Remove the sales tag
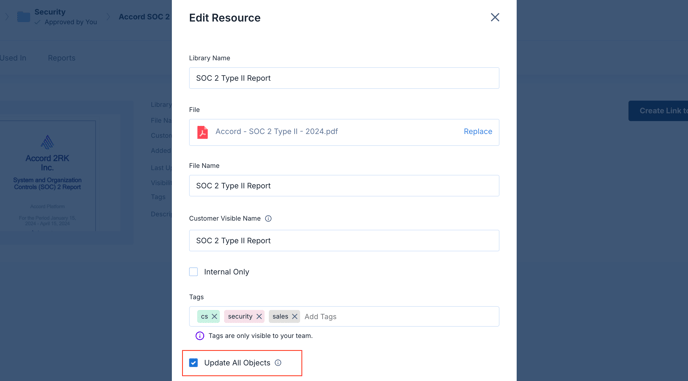 [294, 316]
